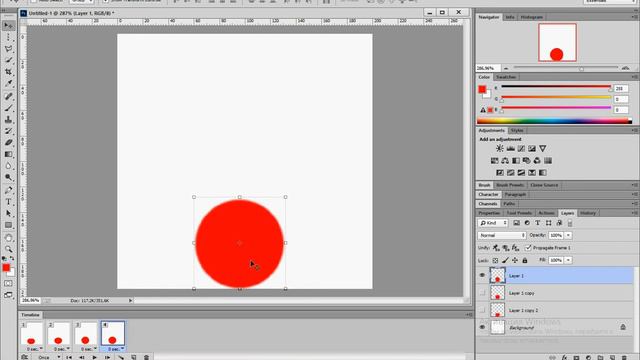The image size is (640, 360).
Task: Open the Opacity slider dropdown arrow
Action: [x=568, y=236]
